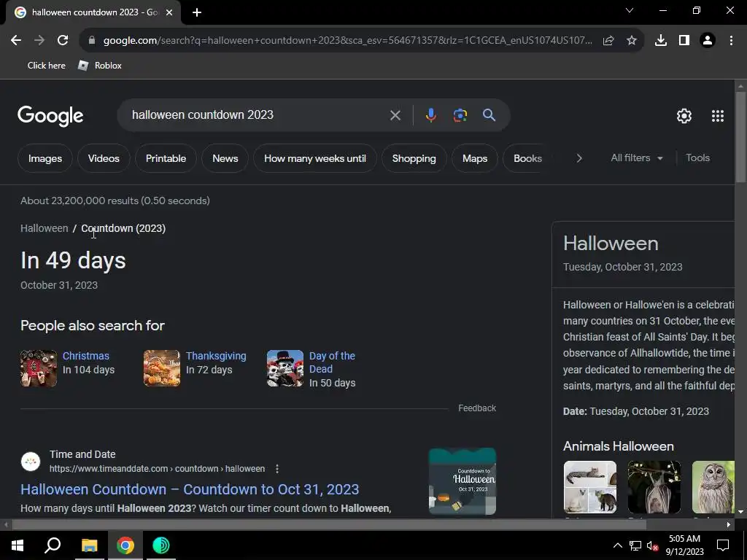Open options menu for Time and Date result

click(x=276, y=469)
